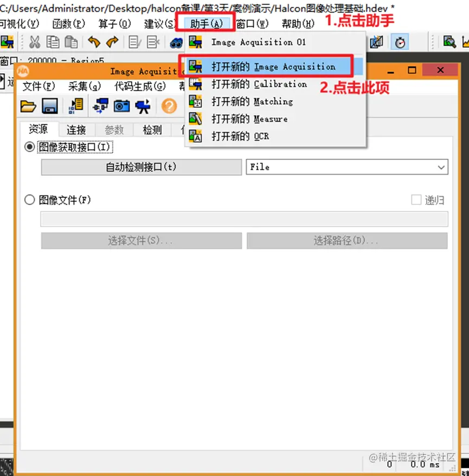Click the picture icon at main toolbar start
The width and height of the screenshot is (469, 476).
point(7,42)
